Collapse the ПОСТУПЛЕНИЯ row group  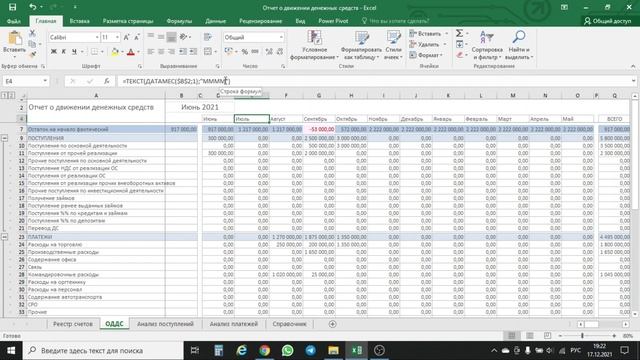tap(4, 138)
